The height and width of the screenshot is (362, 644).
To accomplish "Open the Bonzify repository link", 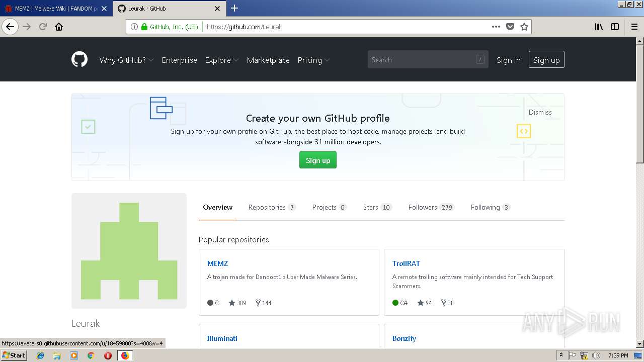I will pos(404,338).
